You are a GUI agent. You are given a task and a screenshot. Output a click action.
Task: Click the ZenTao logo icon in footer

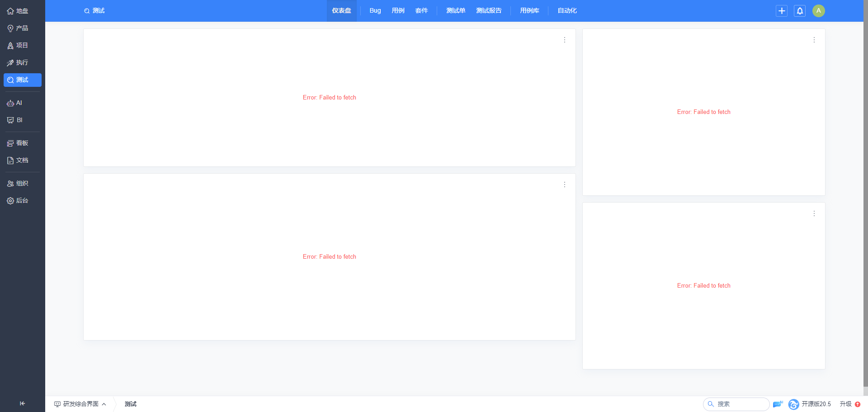(x=793, y=404)
